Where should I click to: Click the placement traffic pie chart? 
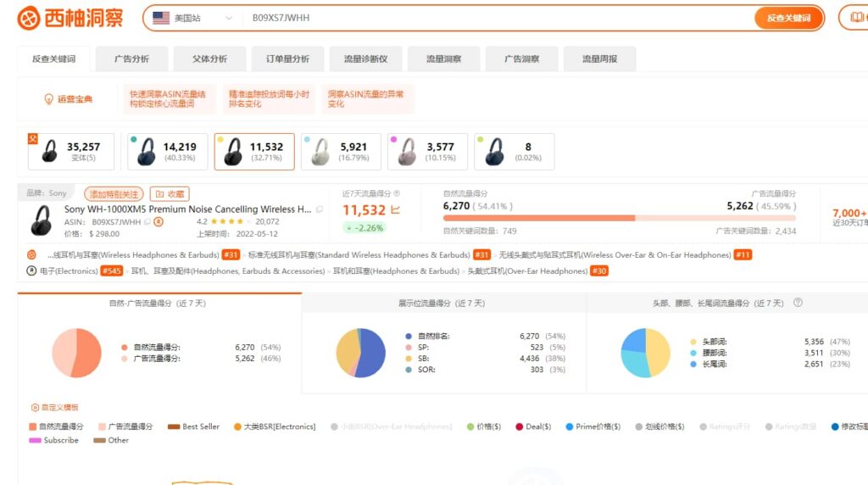[x=361, y=353]
